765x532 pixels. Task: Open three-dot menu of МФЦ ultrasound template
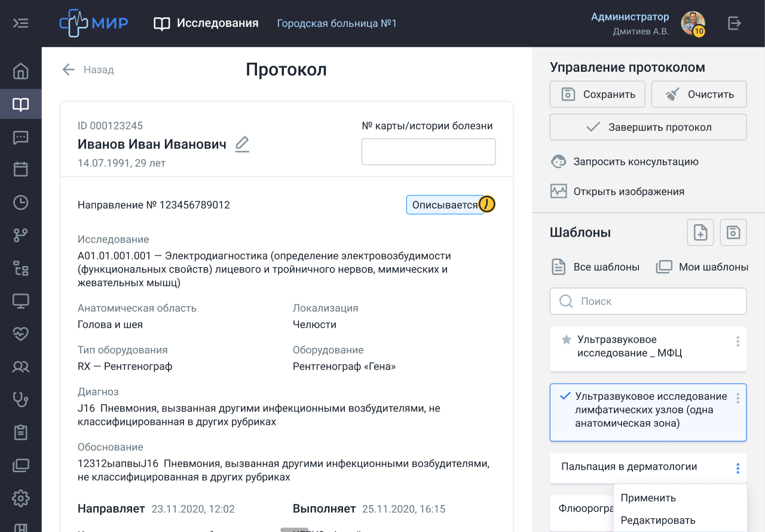[738, 341]
